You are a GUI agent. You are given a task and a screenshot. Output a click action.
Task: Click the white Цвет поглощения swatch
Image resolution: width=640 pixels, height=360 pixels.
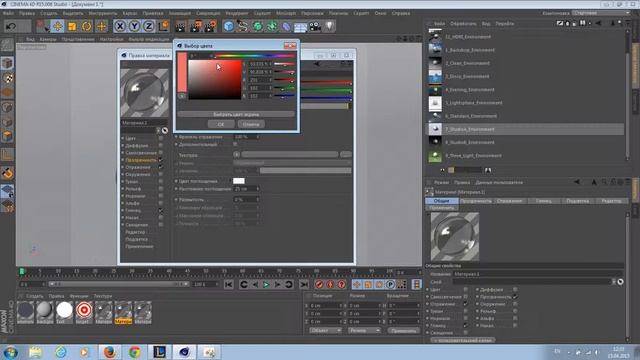pos(239,181)
